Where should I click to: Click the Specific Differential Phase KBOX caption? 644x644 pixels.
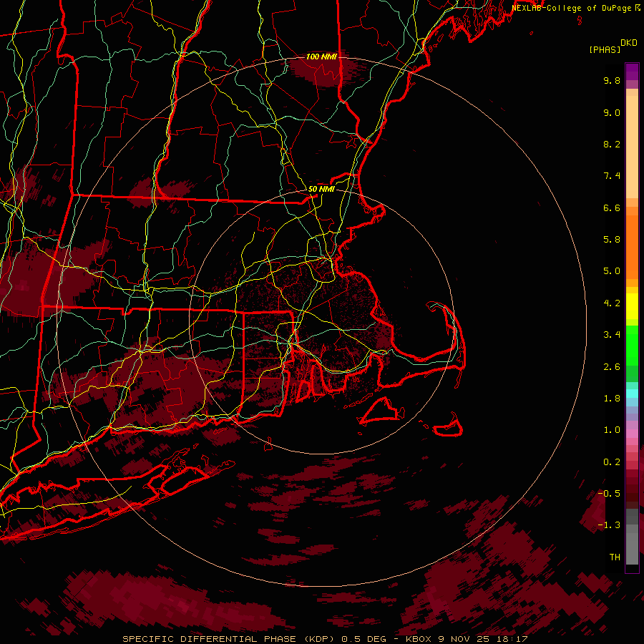325,639
